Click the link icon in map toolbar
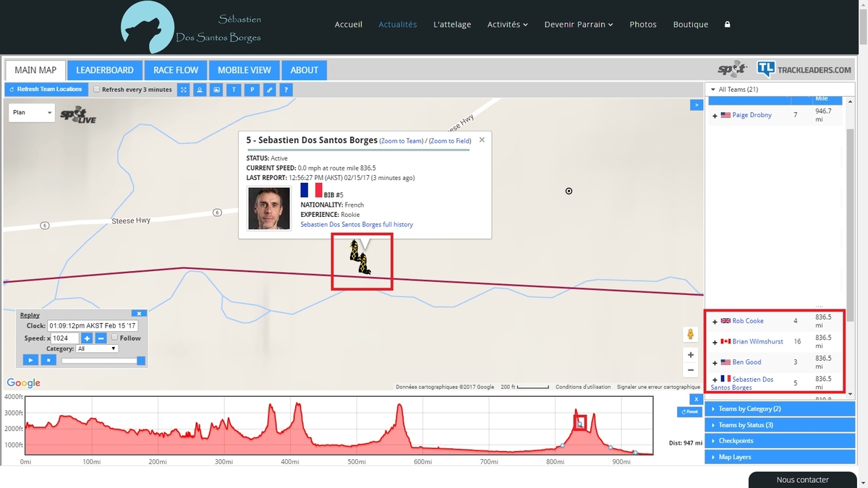Viewport: 868px width, 488px height. [269, 90]
